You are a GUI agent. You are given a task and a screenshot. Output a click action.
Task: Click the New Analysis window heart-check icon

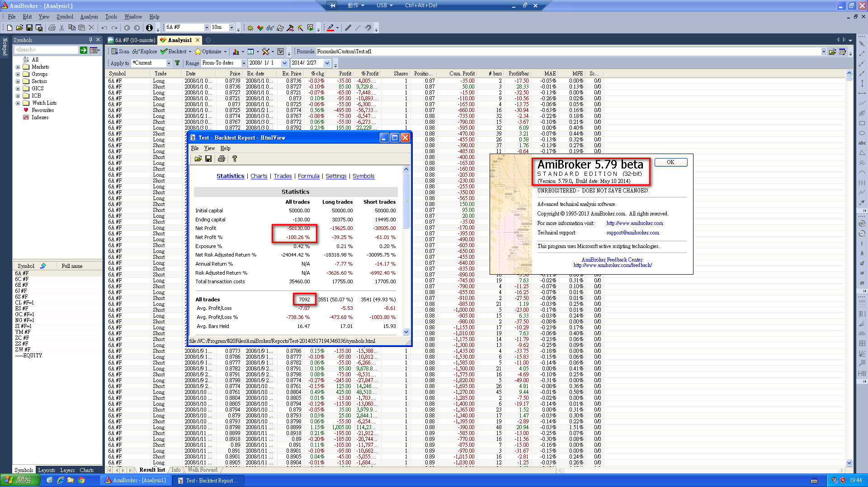[x=260, y=28]
